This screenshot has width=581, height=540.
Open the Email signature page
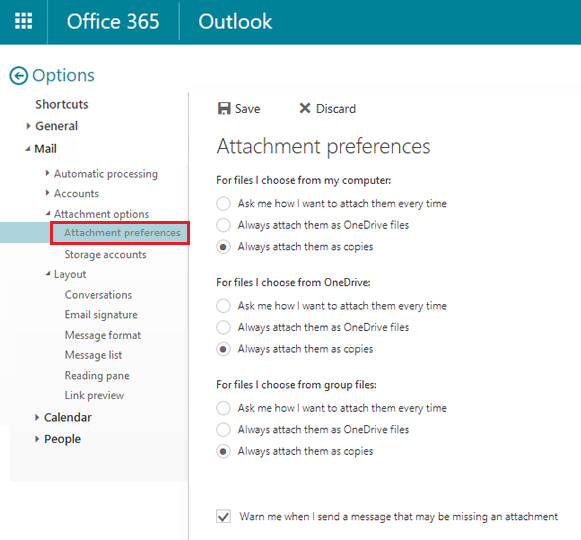[x=101, y=315]
